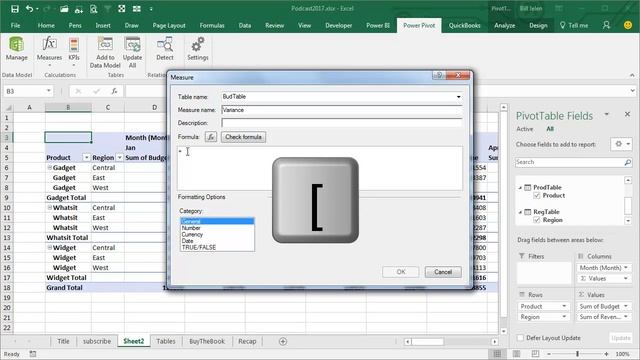Open the KPIs menu
Viewport: 640px width, 360px height.
[74, 51]
